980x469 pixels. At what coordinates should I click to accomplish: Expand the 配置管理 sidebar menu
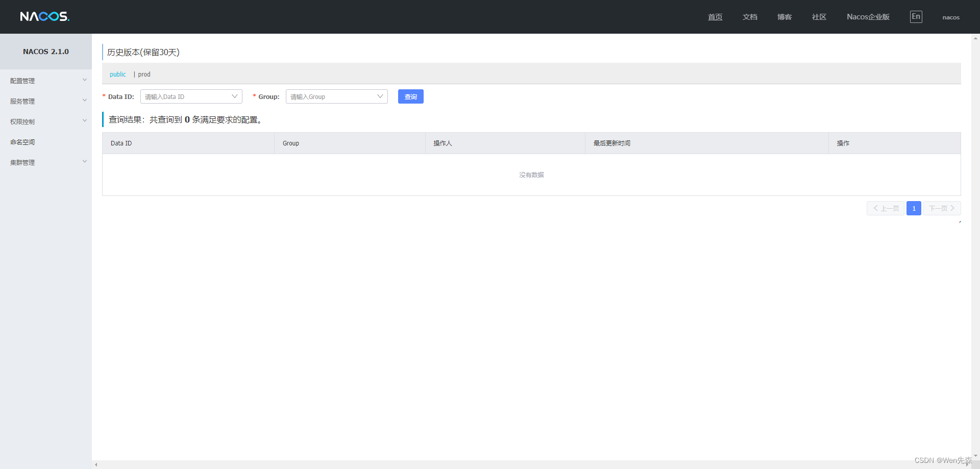[x=46, y=81]
